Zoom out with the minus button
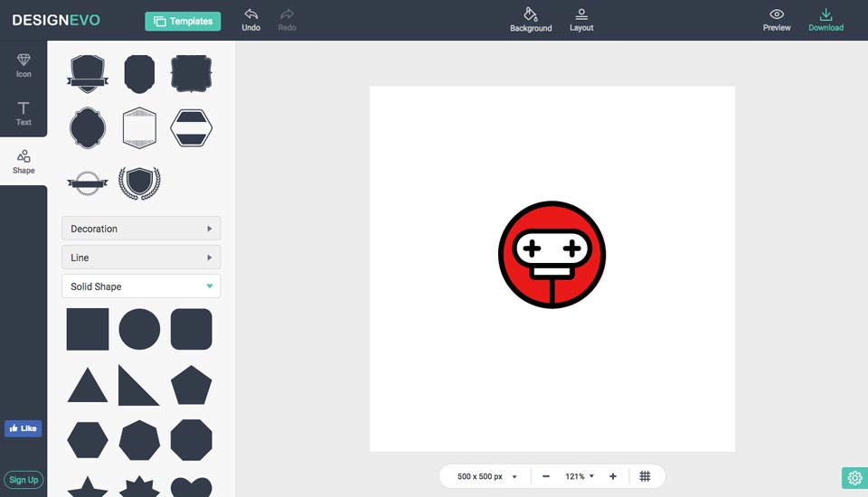Viewport: 868px width, 497px height. 546,476
